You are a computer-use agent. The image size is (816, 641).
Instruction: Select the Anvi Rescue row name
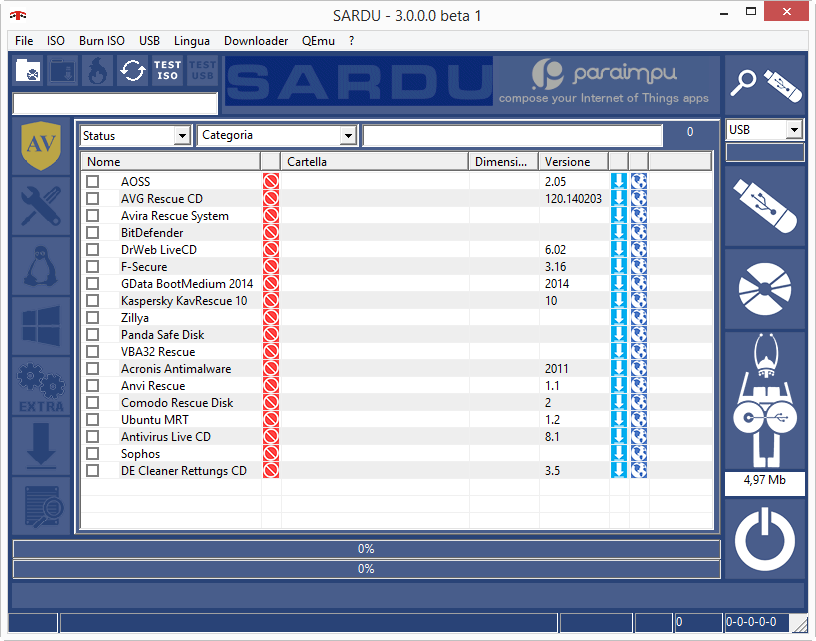click(x=153, y=386)
